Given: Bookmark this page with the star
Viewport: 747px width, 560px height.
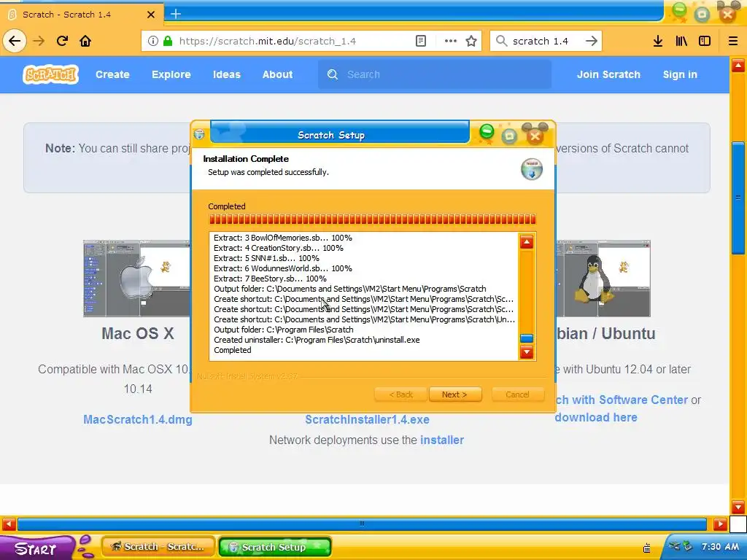Looking at the screenshot, I should [471, 41].
